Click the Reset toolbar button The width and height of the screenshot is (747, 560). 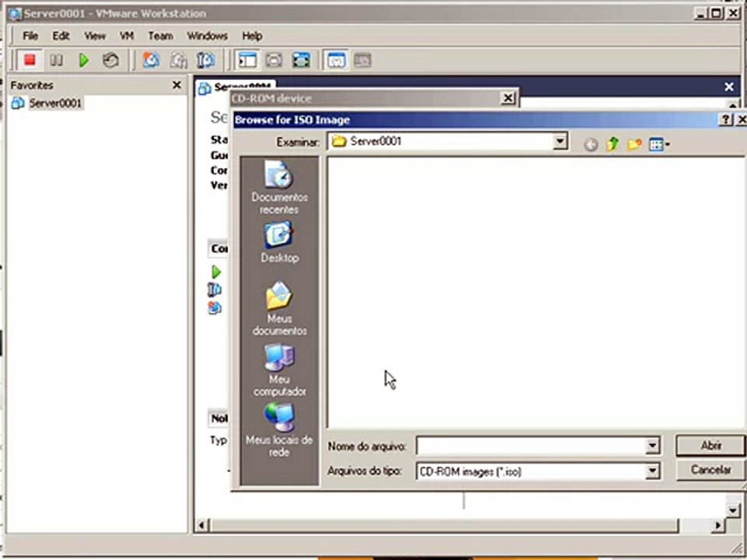click(110, 60)
